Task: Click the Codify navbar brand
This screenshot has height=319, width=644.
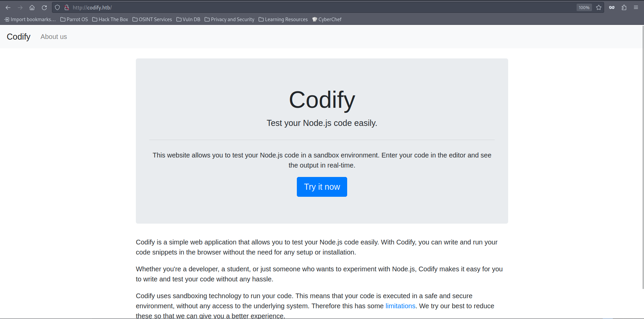Action: click(x=18, y=37)
